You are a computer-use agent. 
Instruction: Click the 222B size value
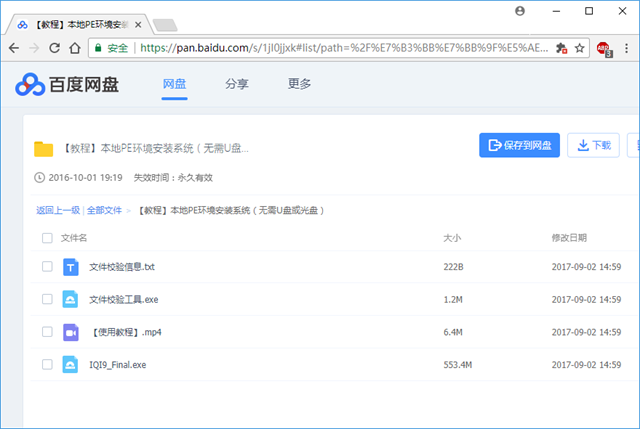click(453, 267)
